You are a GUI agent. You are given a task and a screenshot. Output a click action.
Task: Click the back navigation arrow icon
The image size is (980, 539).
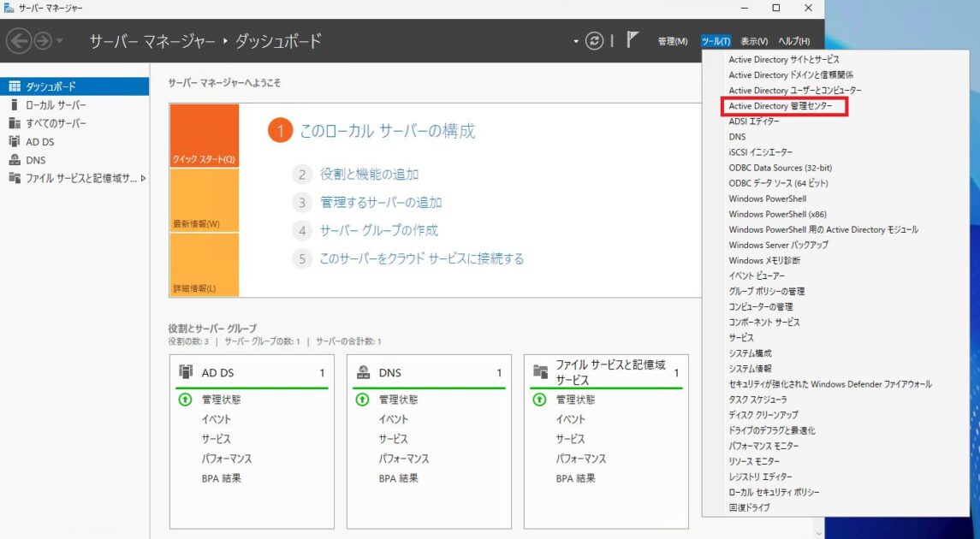(19, 41)
